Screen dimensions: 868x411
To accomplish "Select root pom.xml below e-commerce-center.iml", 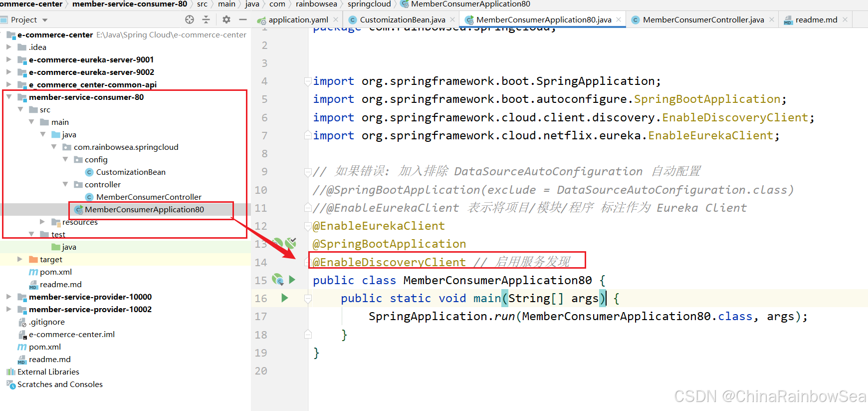I will (45, 347).
